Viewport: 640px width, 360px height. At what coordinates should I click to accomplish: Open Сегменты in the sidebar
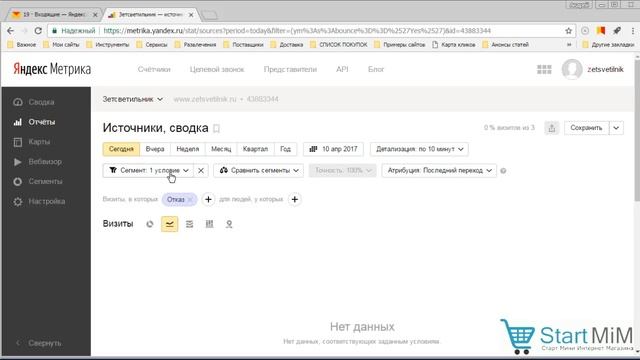click(46, 181)
